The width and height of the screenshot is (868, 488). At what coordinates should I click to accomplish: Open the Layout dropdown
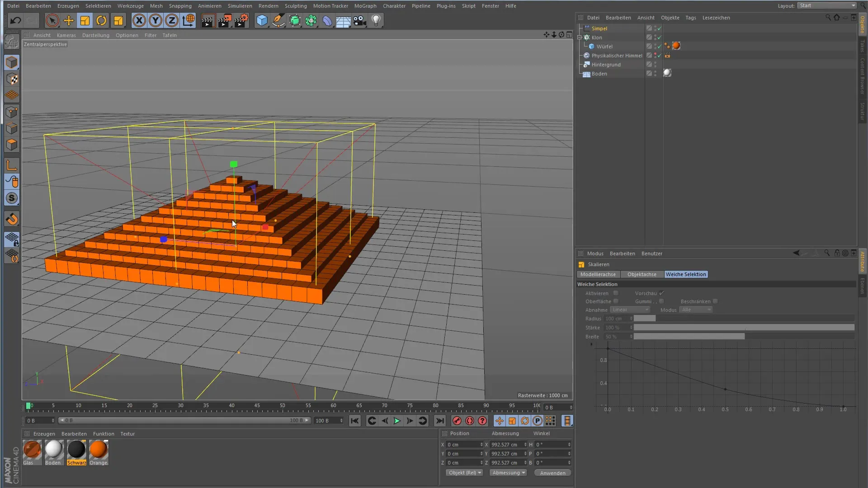[x=827, y=5]
